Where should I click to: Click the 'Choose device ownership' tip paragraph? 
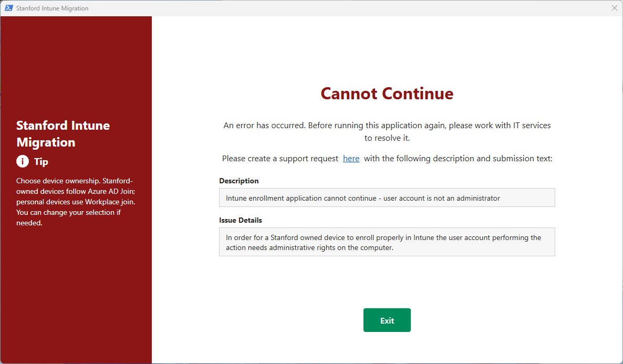coord(76,202)
